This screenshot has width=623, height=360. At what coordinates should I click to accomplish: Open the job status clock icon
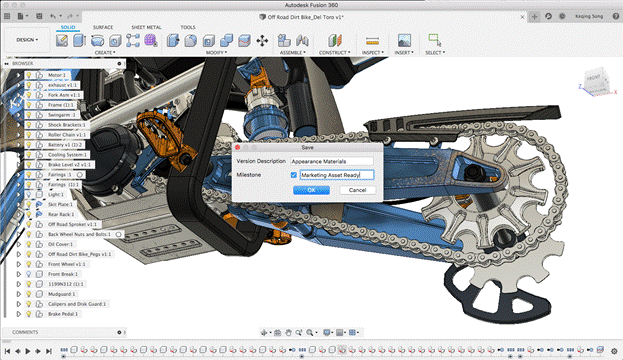[x=562, y=16]
